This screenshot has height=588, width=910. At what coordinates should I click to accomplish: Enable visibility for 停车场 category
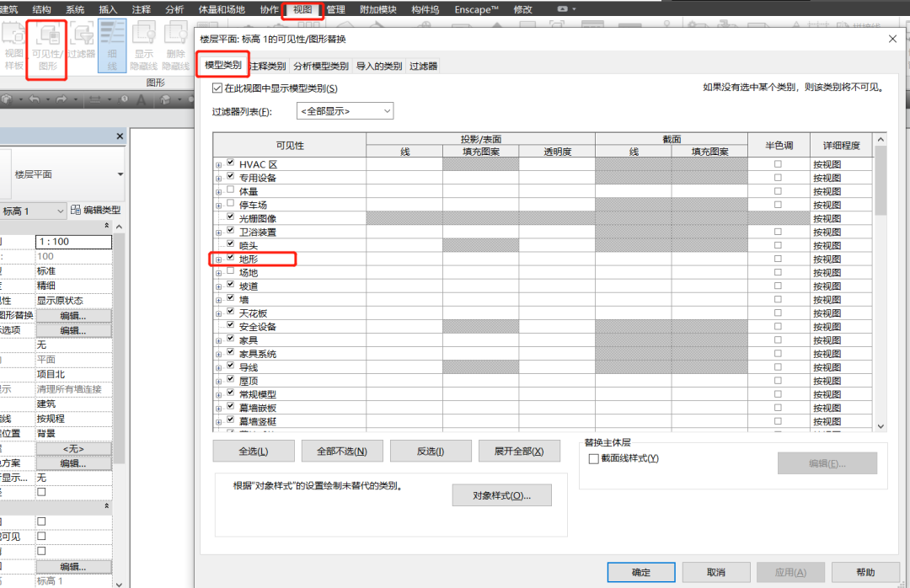230,203
